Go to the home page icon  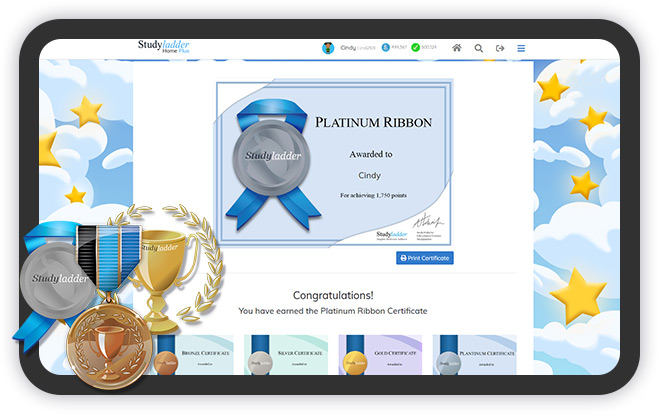pyautogui.click(x=457, y=48)
